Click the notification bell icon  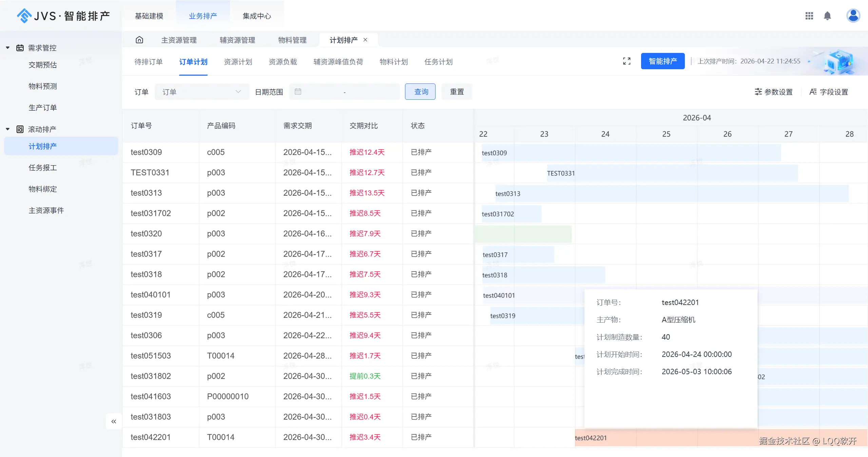tap(827, 16)
